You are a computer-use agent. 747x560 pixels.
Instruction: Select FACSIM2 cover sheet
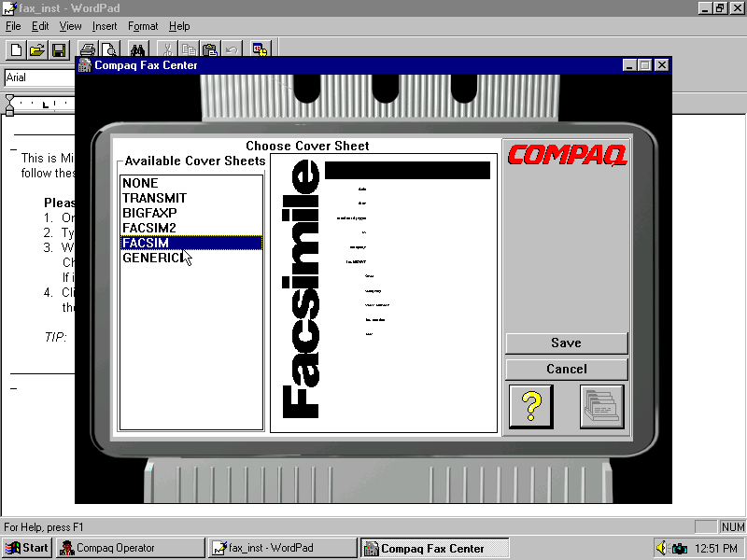[191, 228]
